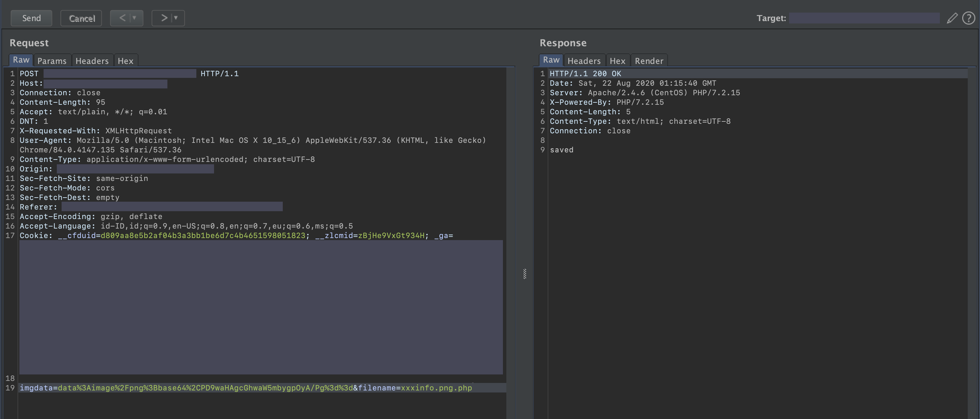This screenshot has width=980, height=419.
Task: View the request in the Hex tab
Action: [126, 60]
